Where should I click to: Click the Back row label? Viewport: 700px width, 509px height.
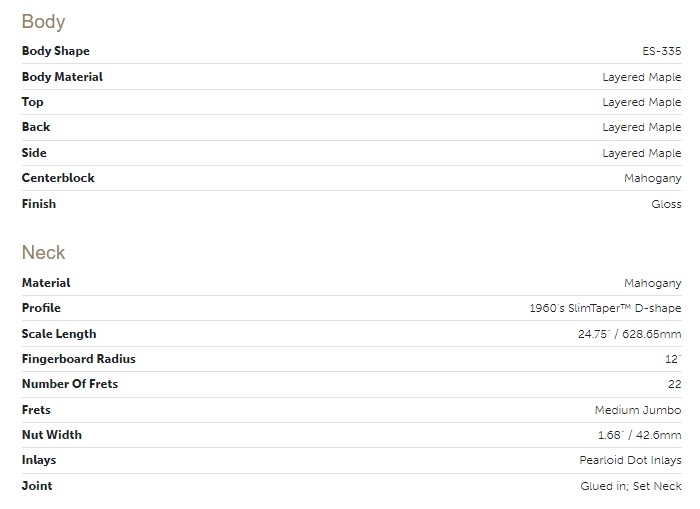(36, 127)
